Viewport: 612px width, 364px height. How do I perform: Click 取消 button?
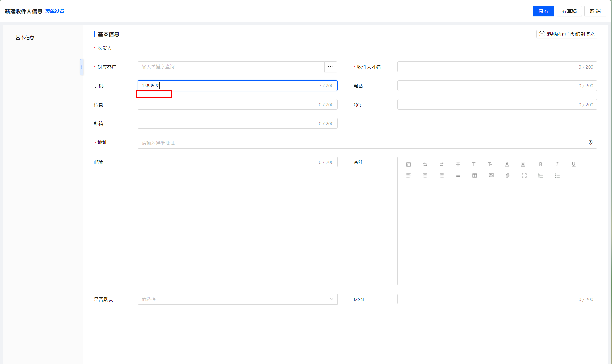click(x=595, y=11)
